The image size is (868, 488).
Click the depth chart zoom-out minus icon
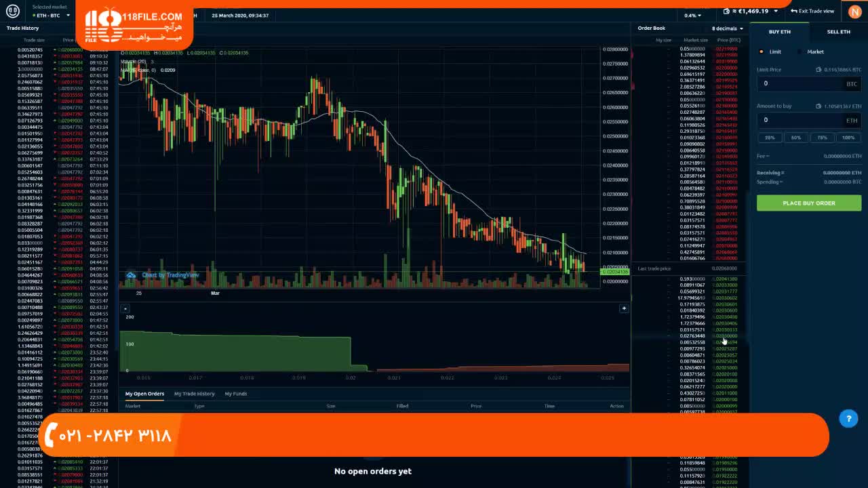click(x=125, y=308)
